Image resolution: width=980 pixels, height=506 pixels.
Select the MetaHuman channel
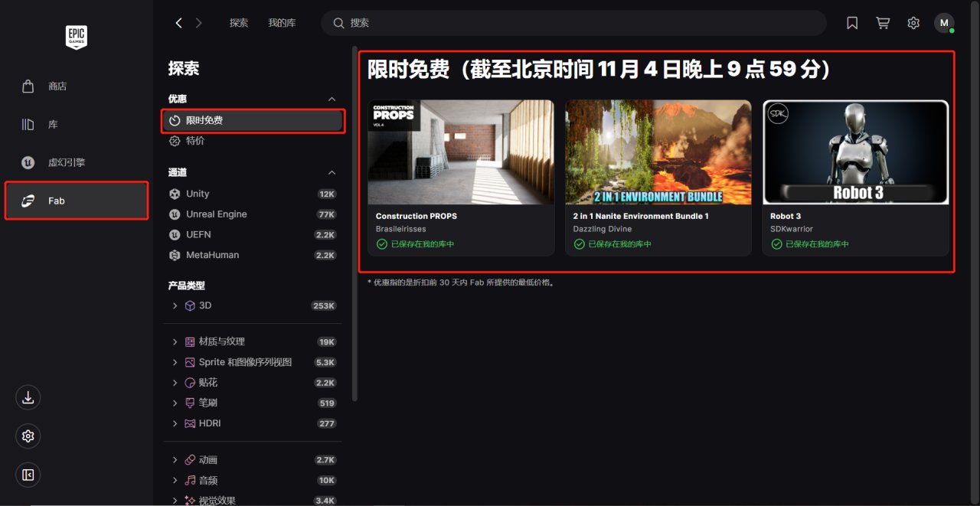point(253,255)
